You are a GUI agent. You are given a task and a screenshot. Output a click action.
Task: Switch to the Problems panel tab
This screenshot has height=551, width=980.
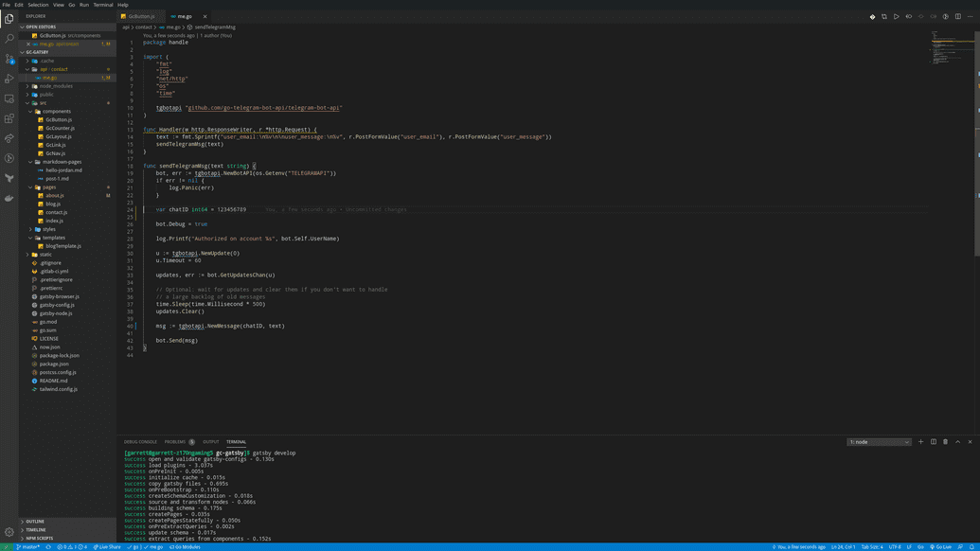pyautogui.click(x=179, y=442)
